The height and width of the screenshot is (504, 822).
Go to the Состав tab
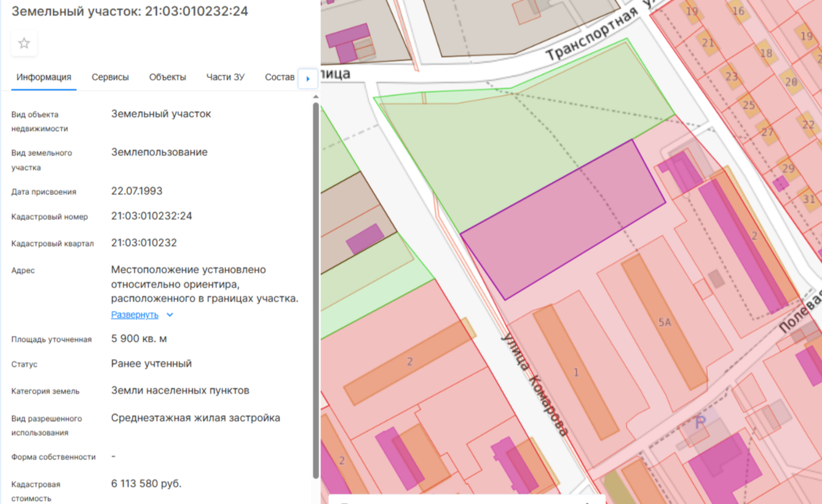280,77
